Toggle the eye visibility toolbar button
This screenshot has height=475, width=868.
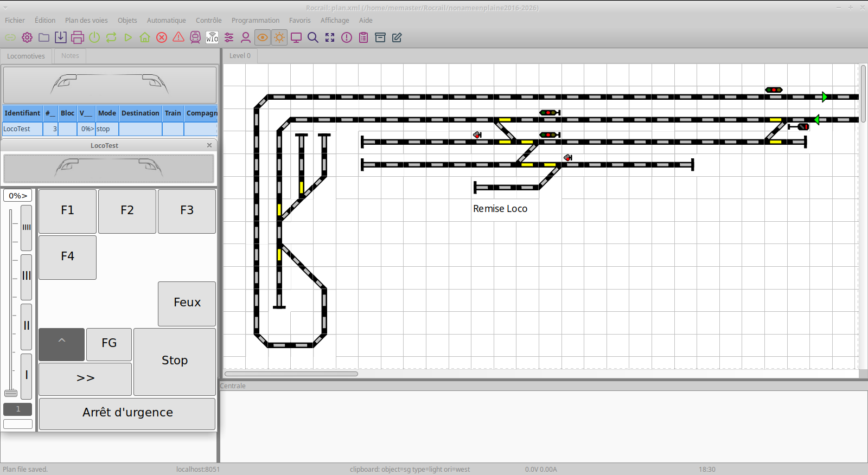tap(263, 37)
